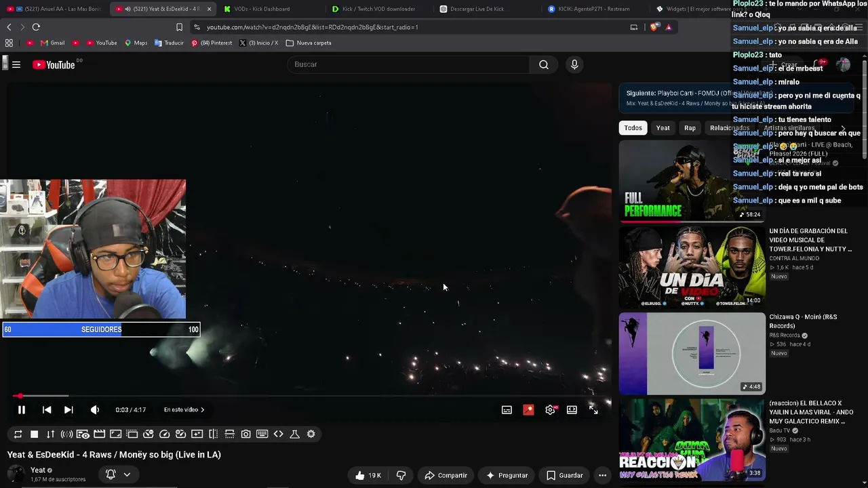Open the Full Performance video thumbnail
Image resolution: width=868 pixels, height=488 pixels.
(x=692, y=181)
